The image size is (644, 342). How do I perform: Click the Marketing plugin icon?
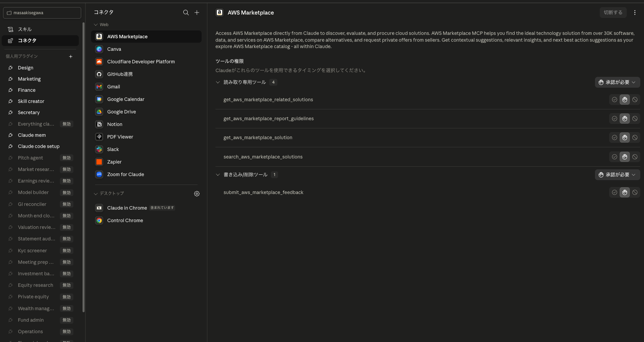tap(10, 79)
